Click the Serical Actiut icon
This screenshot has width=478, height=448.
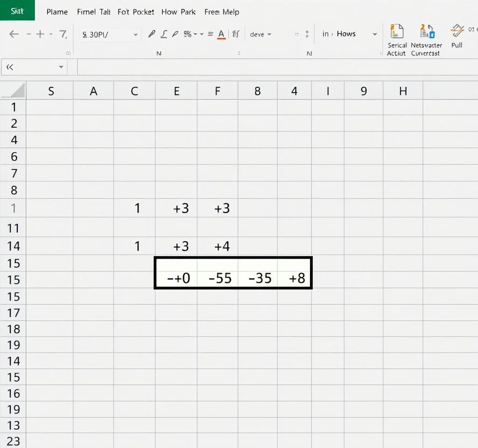396,32
